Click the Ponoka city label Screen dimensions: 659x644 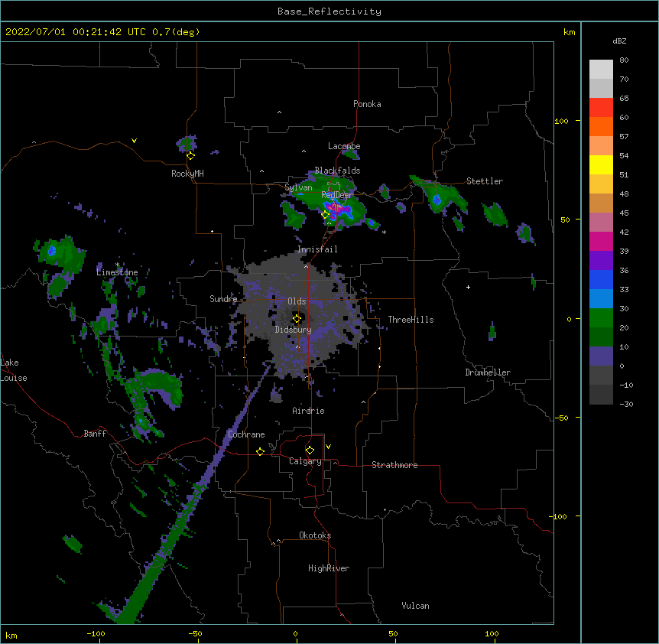click(367, 104)
